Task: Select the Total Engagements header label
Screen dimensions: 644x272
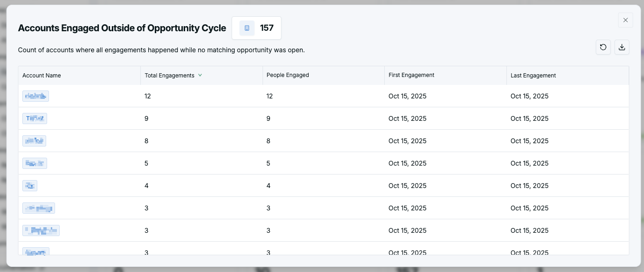Action: coord(169,76)
